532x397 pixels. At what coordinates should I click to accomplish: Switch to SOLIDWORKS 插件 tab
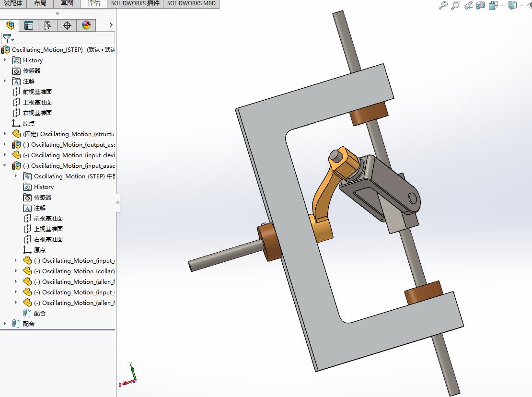pyautogui.click(x=135, y=3)
